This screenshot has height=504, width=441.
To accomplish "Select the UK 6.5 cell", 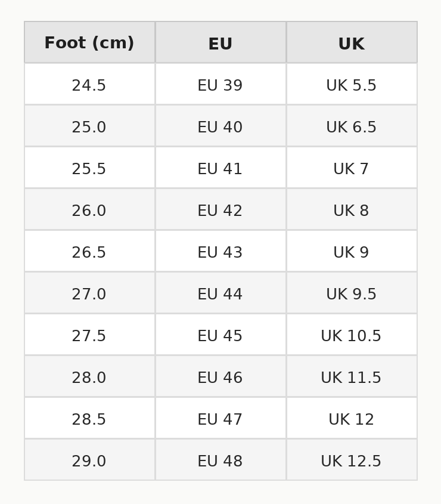I will click(351, 128).
